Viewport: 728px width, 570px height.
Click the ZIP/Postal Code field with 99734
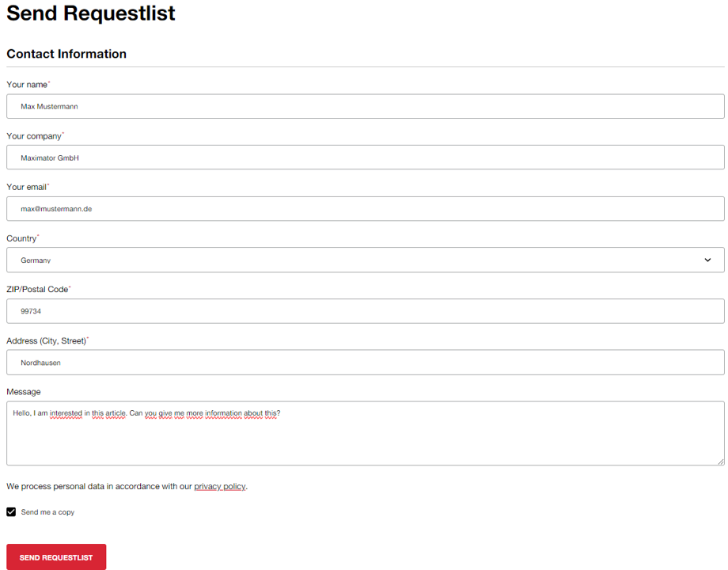pos(366,311)
